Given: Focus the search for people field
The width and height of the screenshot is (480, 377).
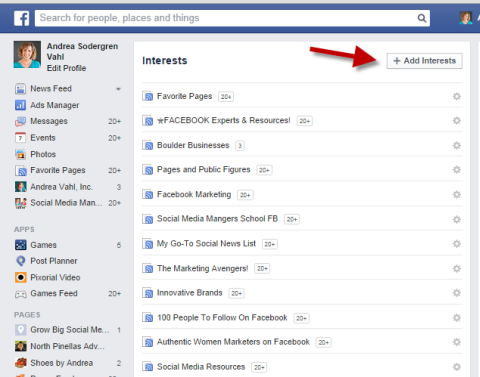Looking at the screenshot, I should [x=232, y=18].
